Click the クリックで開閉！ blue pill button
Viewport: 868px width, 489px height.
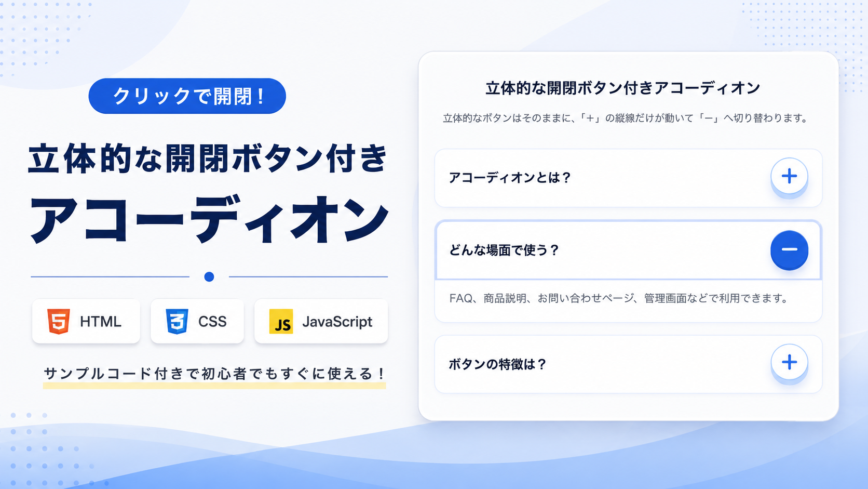(x=187, y=96)
